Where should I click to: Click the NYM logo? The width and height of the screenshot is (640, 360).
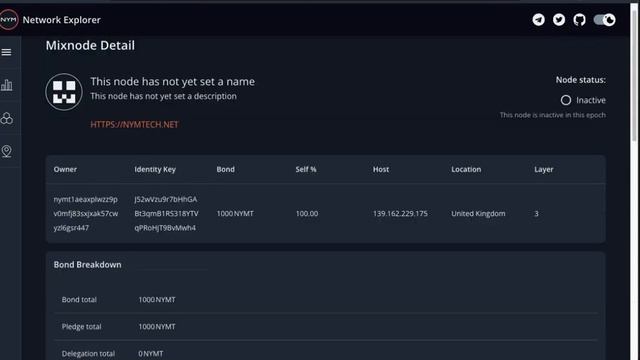8,20
